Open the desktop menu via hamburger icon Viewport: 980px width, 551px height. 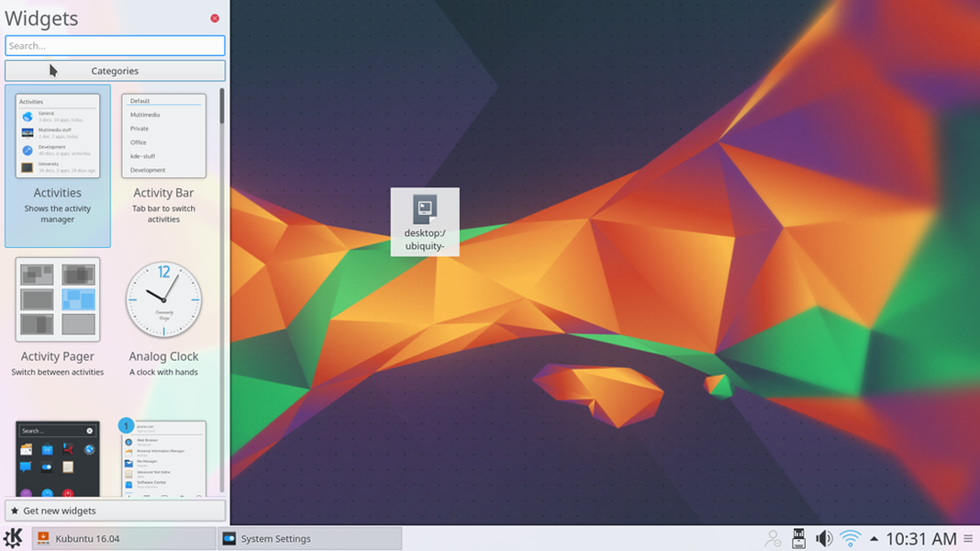(968, 538)
